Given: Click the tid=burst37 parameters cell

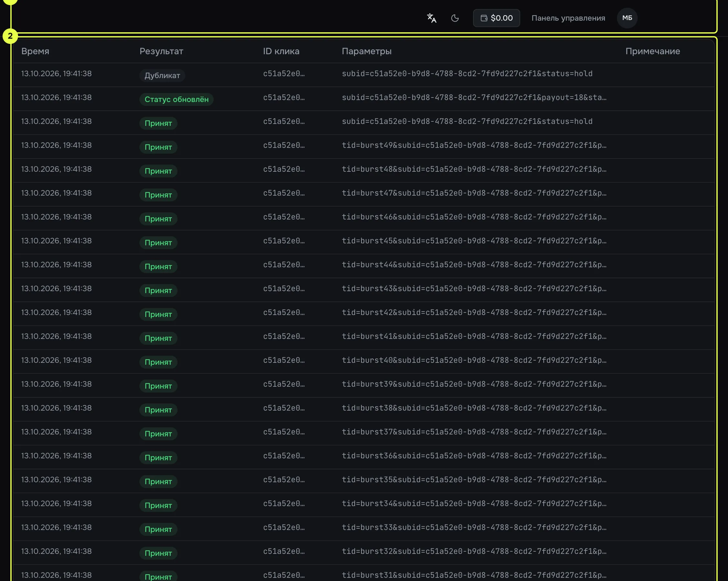Looking at the screenshot, I should click(x=474, y=432).
